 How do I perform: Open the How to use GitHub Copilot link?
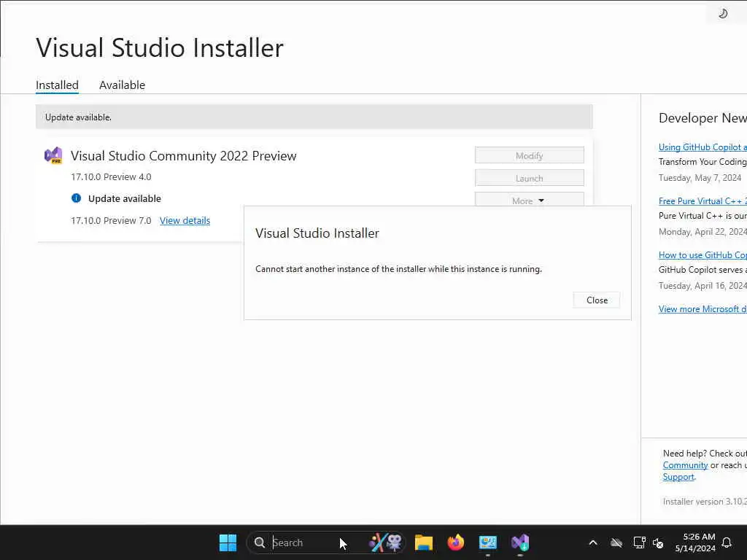pyautogui.click(x=703, y=254)
